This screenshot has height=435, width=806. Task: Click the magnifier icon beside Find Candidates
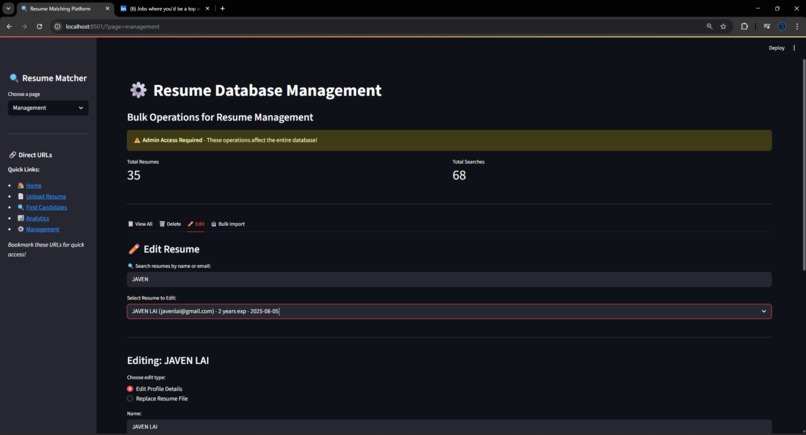pyautogui.click(x=21, y=207)
